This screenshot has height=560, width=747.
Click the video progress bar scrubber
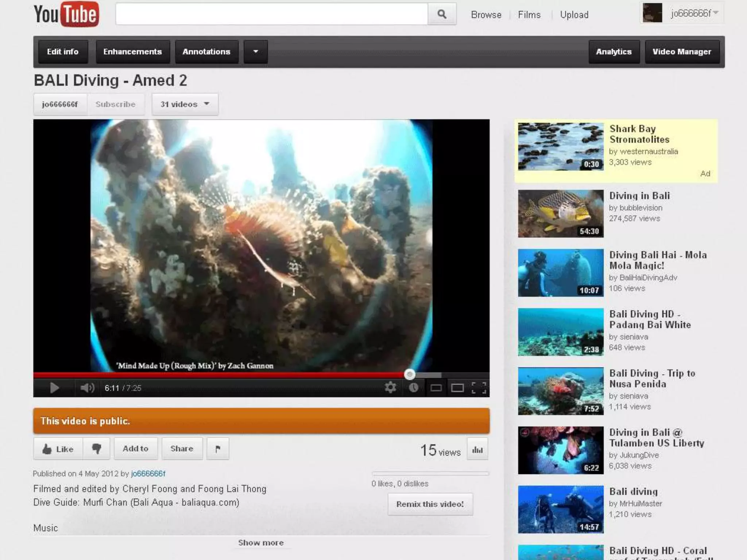click(410, 374)
